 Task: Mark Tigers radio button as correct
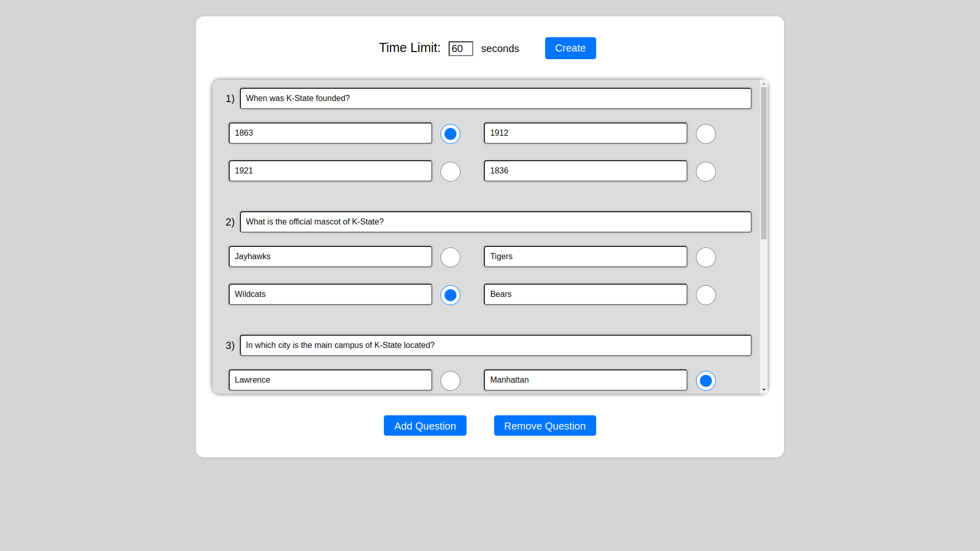tap(705, 258)
